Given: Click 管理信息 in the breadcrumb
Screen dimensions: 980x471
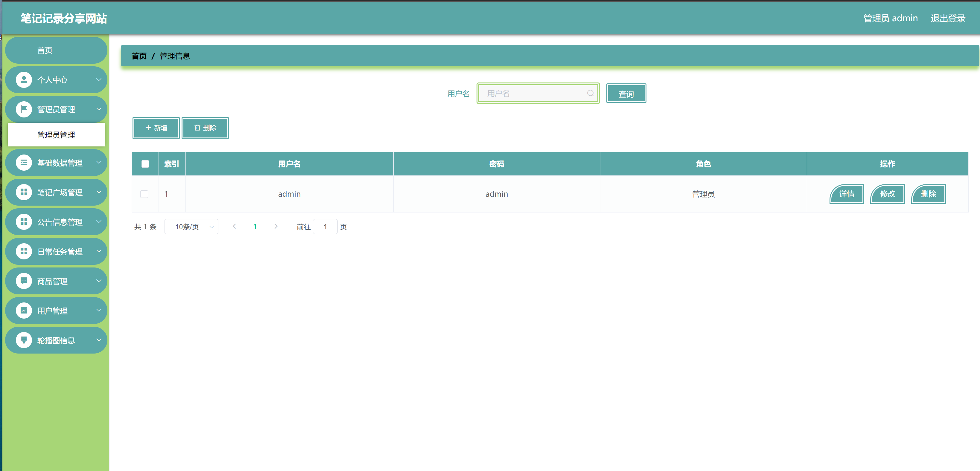Looking at the screenshot, I should point(175,56).
